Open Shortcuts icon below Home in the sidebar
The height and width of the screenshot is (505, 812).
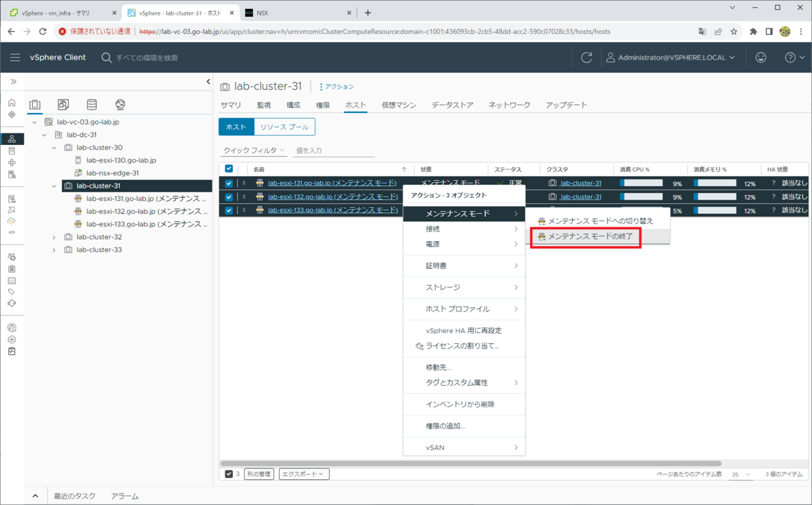coord(12,114)
